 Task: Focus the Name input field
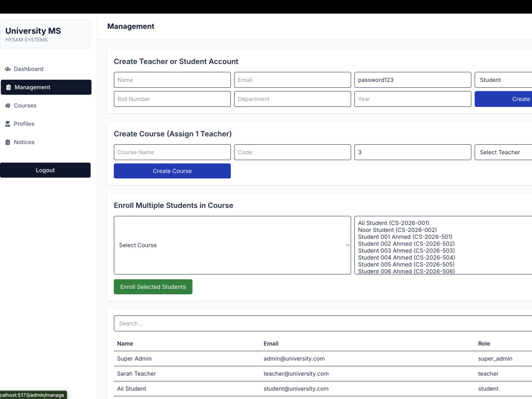point(172,80)
